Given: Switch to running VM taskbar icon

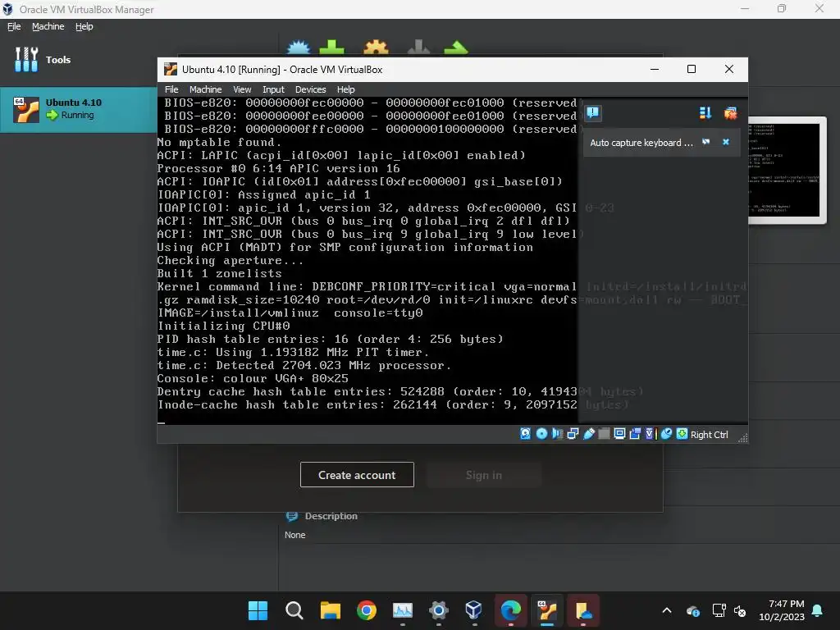Looking at the screenshot, I should 547,610.
